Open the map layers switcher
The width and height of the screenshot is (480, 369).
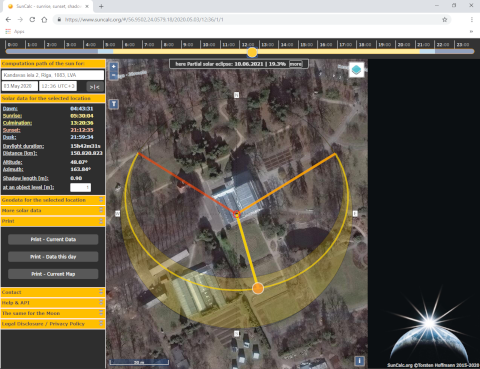point(356,70)
